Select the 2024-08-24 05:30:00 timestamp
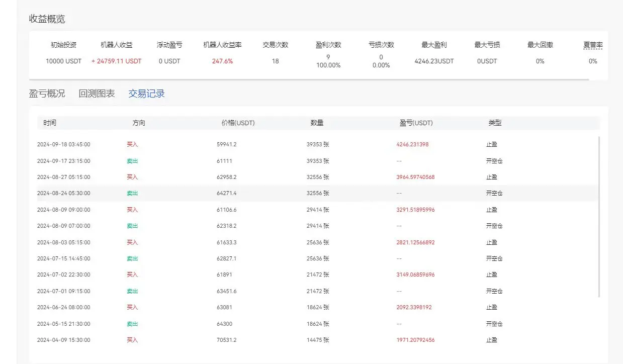This screenshot has height=364, width=623. click(x=64, y=193)
